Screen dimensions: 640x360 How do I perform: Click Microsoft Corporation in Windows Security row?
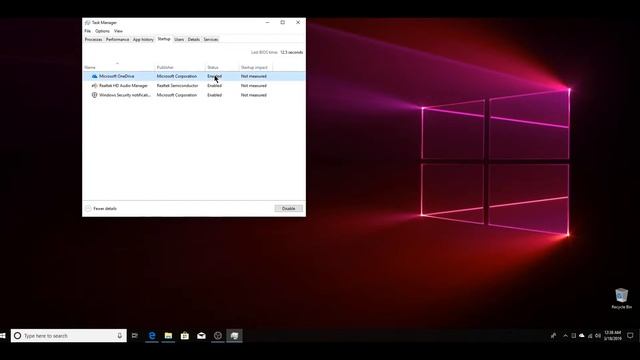pos(177,95)
